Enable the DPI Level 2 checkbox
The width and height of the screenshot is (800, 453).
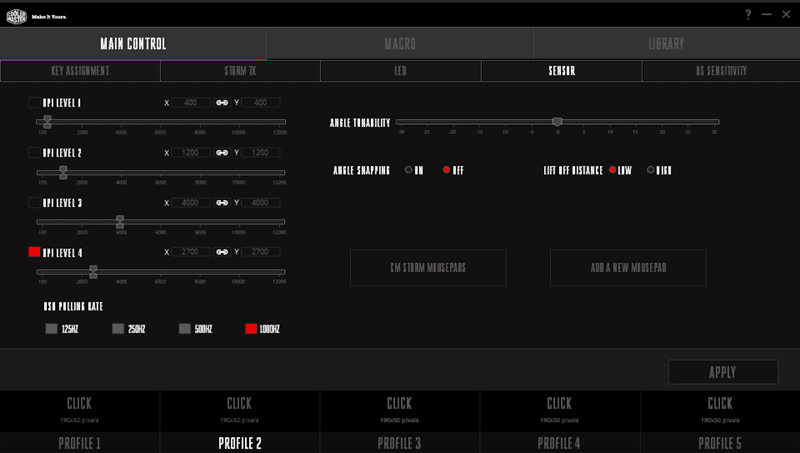(34, 152)
